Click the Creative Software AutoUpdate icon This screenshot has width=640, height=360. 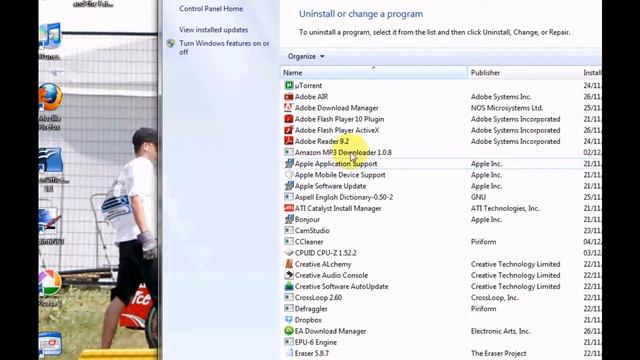point(289,286)
